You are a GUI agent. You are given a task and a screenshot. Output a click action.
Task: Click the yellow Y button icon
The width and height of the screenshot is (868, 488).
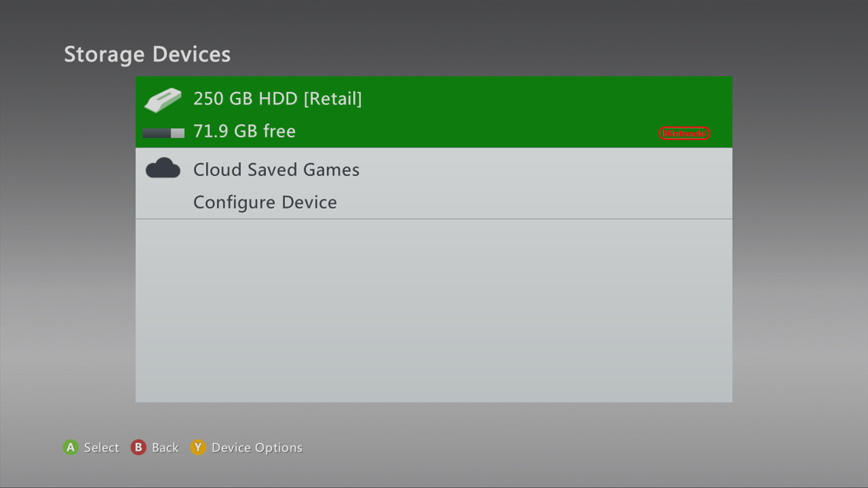(x=198, y=447)
